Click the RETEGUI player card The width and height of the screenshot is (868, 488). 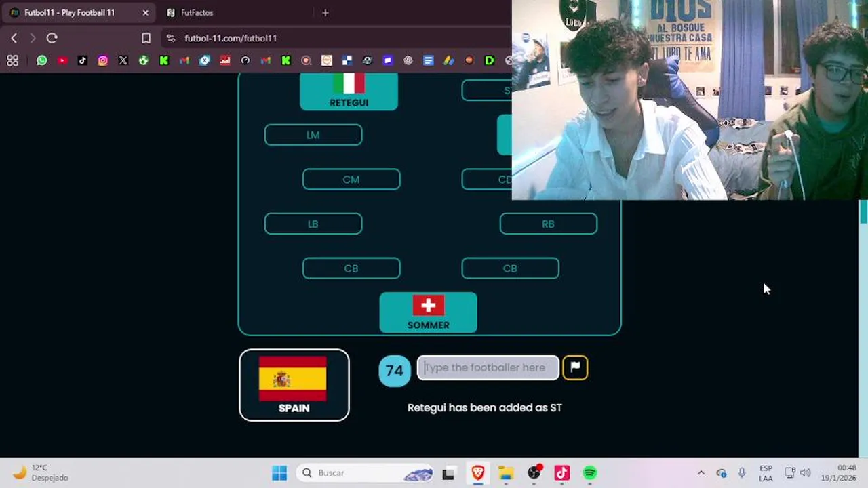[x=349, y=92]
